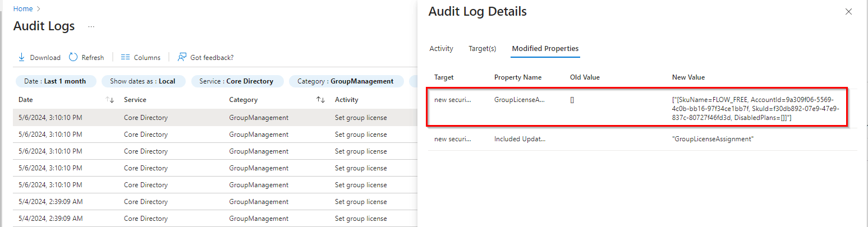
Task: Select the first 5/6/2024 3:10:10 PM log row
Action: [x=50, y=118]
